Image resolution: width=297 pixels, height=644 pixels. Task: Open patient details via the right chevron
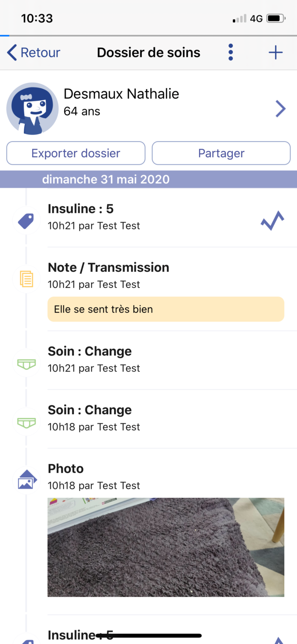point(280,109)
